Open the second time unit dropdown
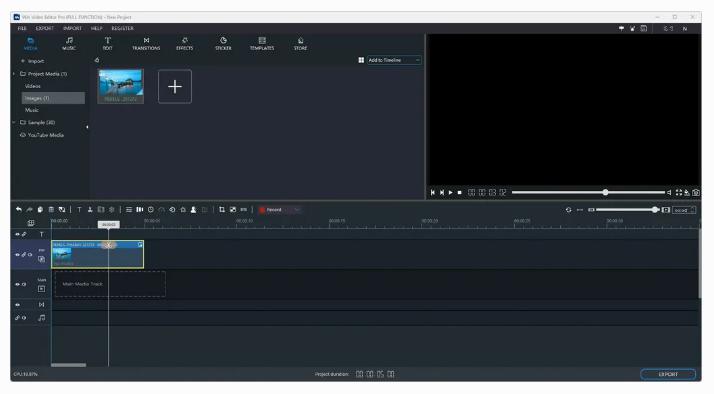The image size is (714, 394). pyautogui.click(x=685, y=210)
